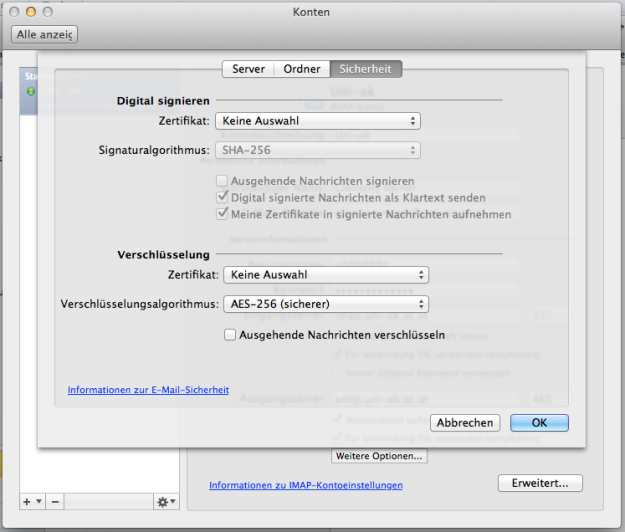Click the Abbrechen button
The image size is (625, 532).
coord(465,423)
